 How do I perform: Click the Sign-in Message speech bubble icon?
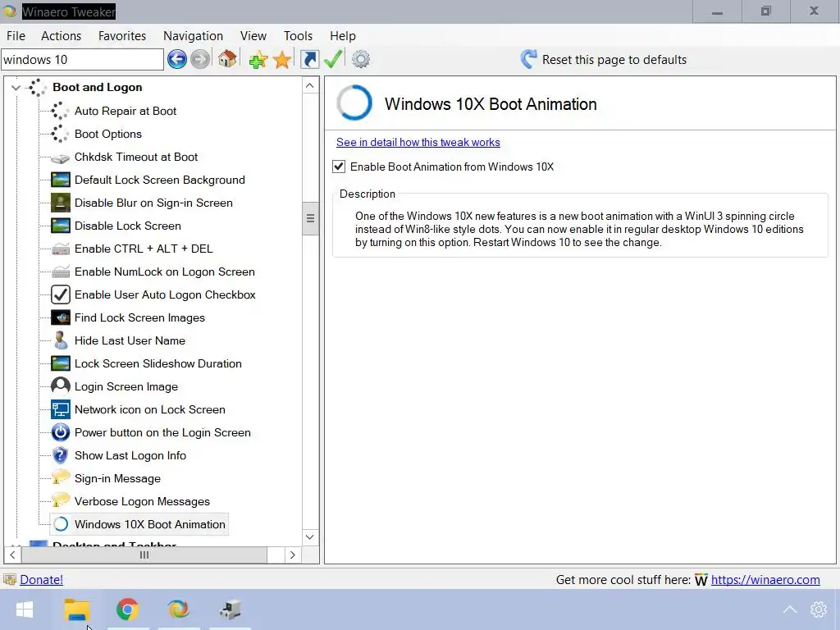point(60,477)
